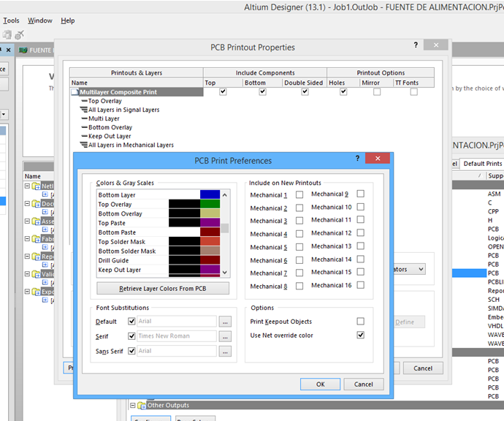Viewport: 504px width, 421px height.
Task: Click add-new icon under Documentation Outputs
Action: coord(45,212)
